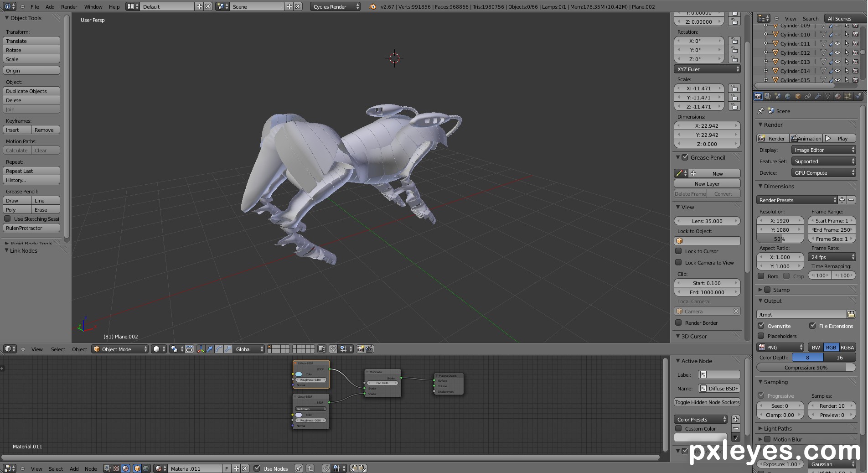Image resolution: width=868 pixels, height=473 pixels.
Task: Select the Rotate manipulator arc icon
Action: [219, 349]
